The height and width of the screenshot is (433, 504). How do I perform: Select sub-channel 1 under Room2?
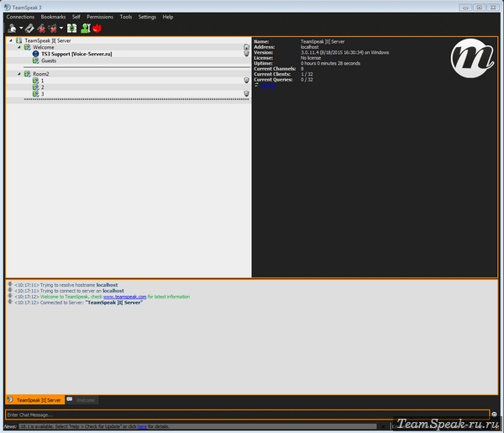tap(129, 81)
